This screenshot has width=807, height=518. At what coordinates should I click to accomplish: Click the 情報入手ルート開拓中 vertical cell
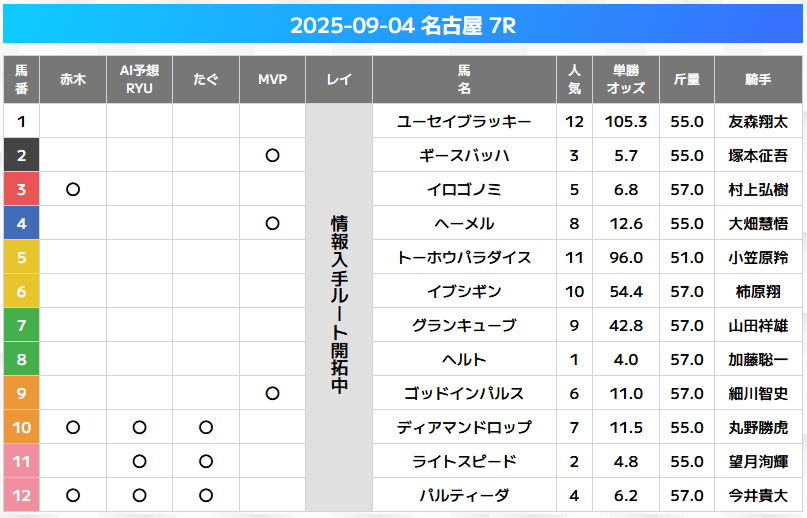click(x=338, y=305)
